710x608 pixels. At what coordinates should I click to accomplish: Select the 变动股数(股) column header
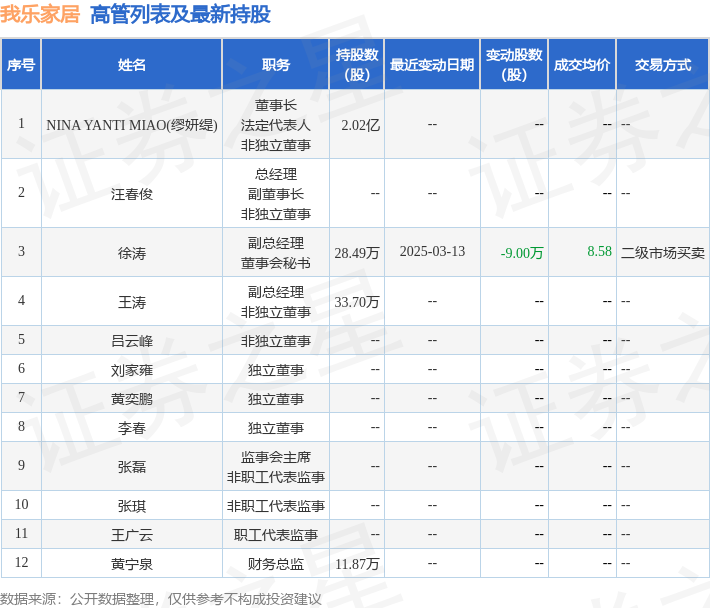pos(514,65)
